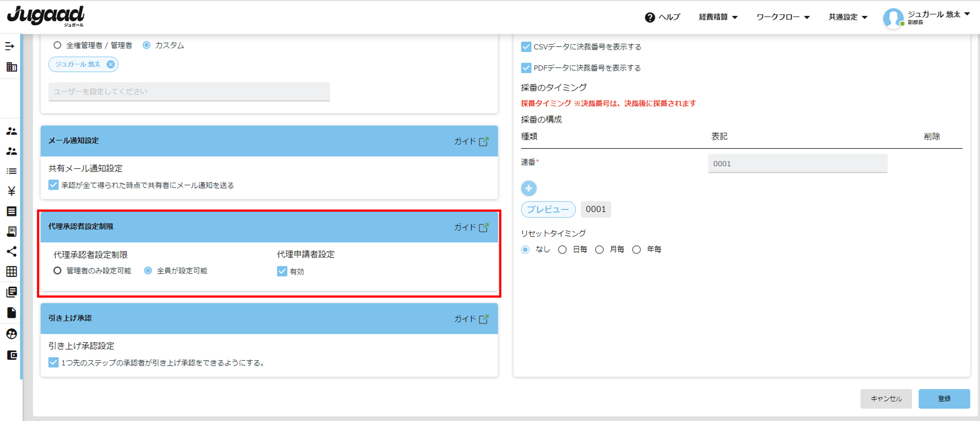Image resolution: width=980 pixels, height=421 pixels.
Task: Click ガイド text in 代理承認者設定制限 header
Action: coord(465,228)
